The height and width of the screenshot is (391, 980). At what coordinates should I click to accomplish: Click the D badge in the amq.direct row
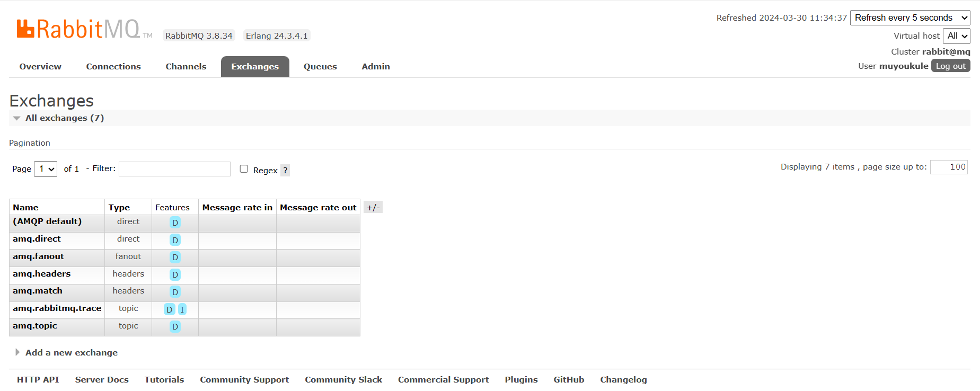coord(175,240)
